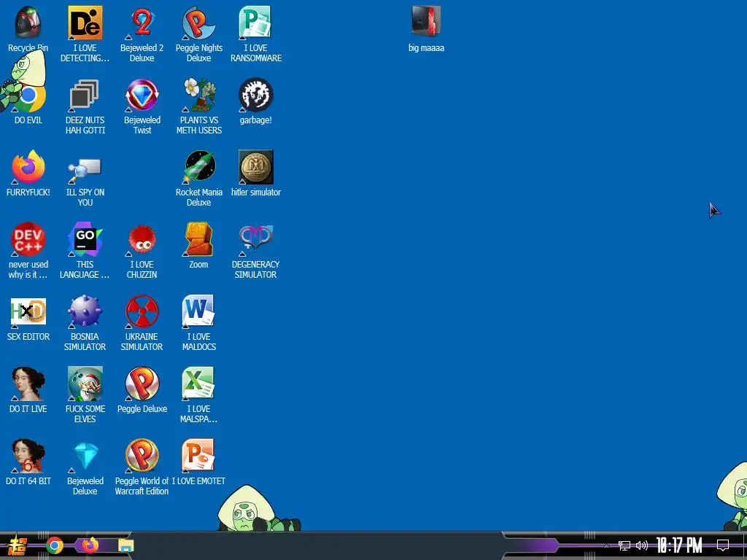747x560 pixels.
Task: Select the 'DO IT LIVE' portrait icon
Action: 28,384
